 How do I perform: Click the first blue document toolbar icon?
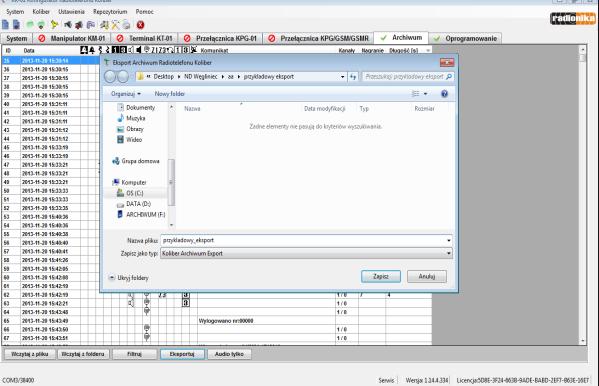pyautogui.click(x=5, y=25)
